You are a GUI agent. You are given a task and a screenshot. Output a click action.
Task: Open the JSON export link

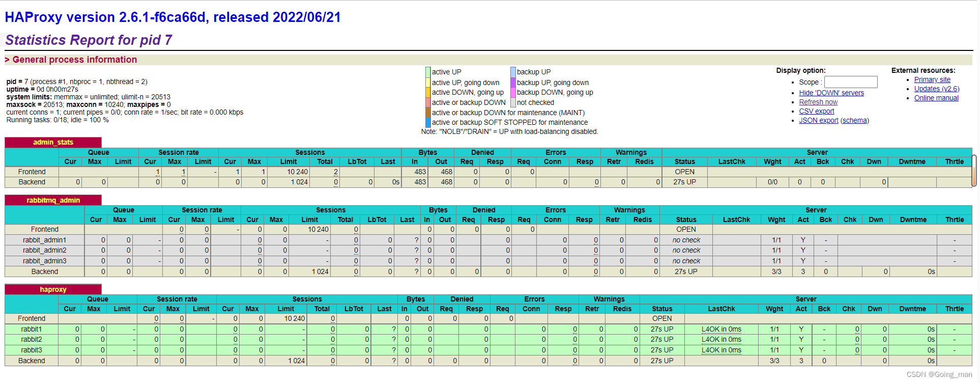(x=819, y=120)
